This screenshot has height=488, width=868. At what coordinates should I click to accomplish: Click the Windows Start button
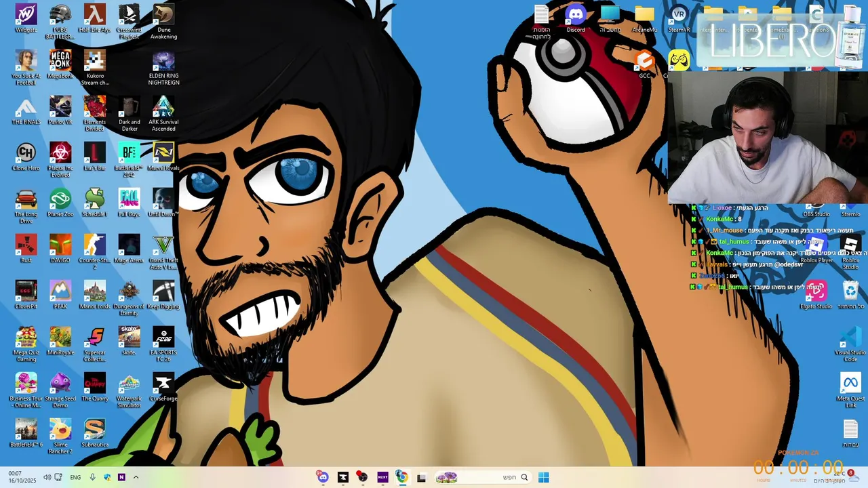coord(543,477)
